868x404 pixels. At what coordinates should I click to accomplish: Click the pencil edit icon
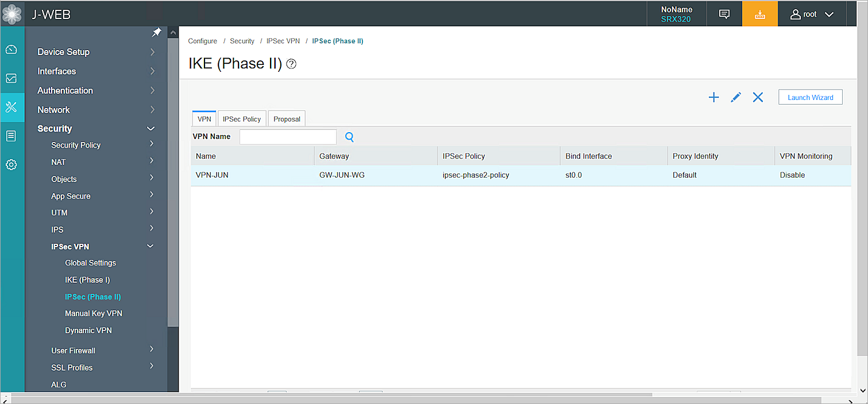(735, 98)
